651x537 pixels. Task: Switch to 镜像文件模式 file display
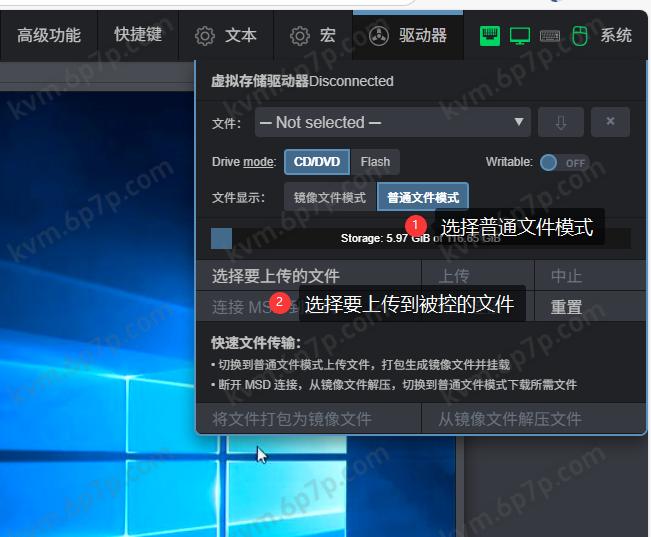coord(329,198)
